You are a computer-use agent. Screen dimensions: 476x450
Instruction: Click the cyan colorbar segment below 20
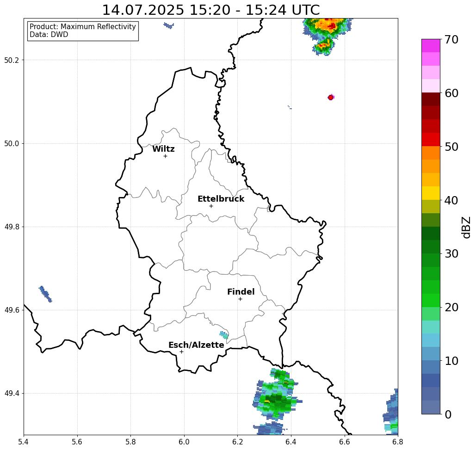coord(431,327)
